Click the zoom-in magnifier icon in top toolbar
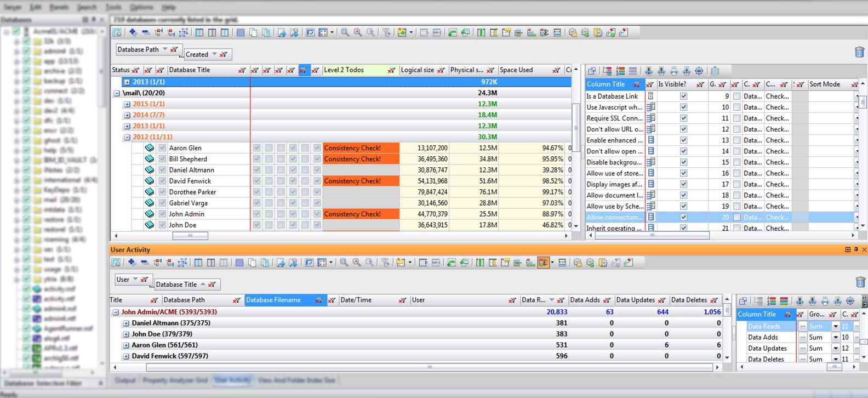Image resolution: width=868 pixels, height=398 pixels. [345, 33]
